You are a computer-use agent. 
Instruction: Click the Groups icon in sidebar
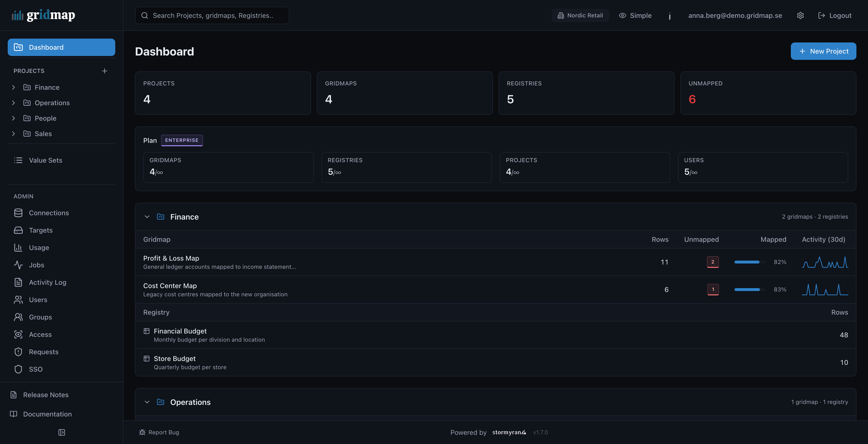point(18,317)
